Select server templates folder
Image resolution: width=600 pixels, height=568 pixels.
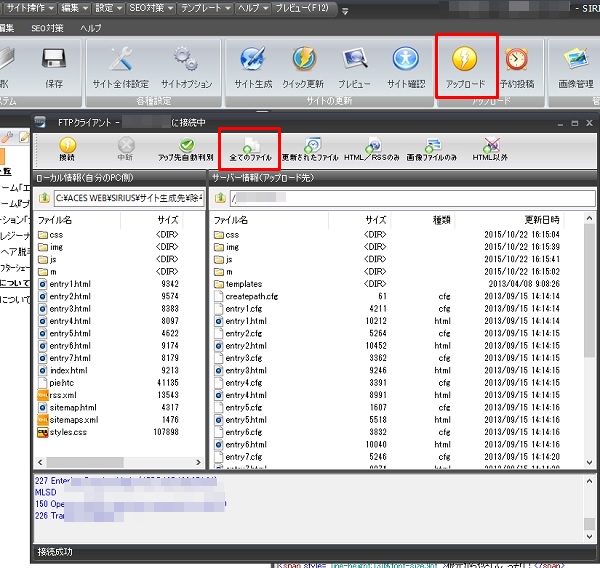click(x=238, y=284)
